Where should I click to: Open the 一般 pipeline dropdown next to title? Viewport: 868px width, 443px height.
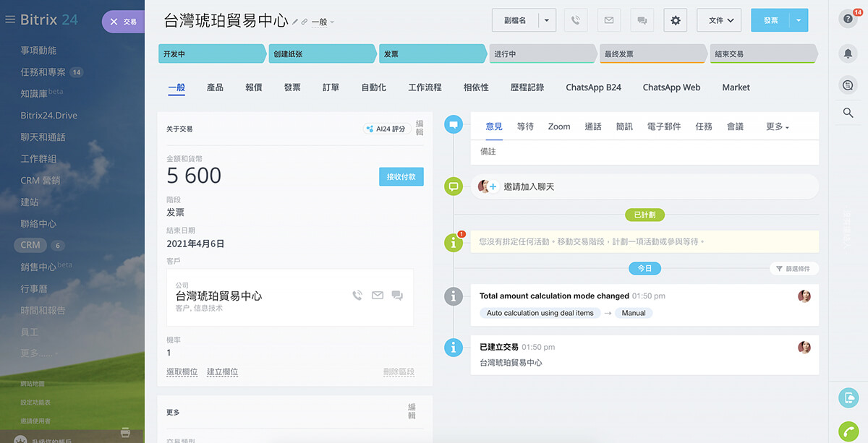323,22
